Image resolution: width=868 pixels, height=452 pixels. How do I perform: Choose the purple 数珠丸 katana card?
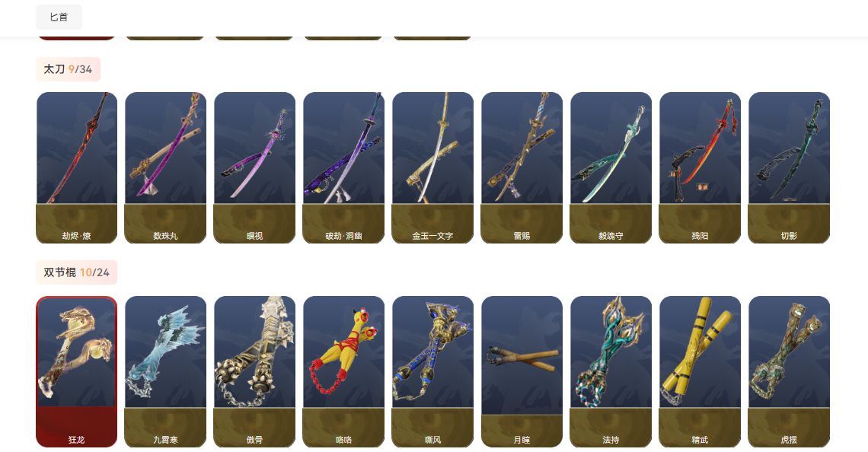tap(165, 167)
